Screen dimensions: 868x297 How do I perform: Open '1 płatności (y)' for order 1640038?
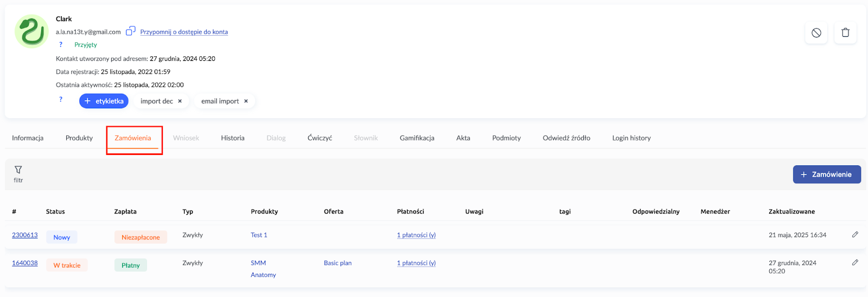[x=416, y=263]
